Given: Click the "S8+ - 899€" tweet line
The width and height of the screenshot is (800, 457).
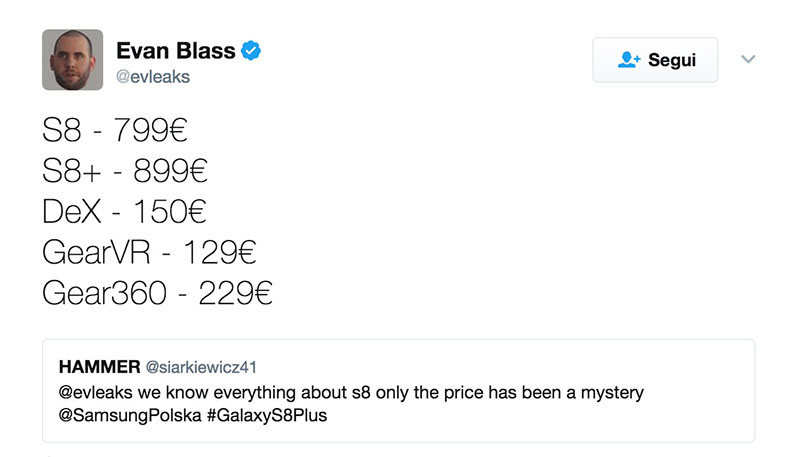Looking at the screenshot, I should pos(125,171).
